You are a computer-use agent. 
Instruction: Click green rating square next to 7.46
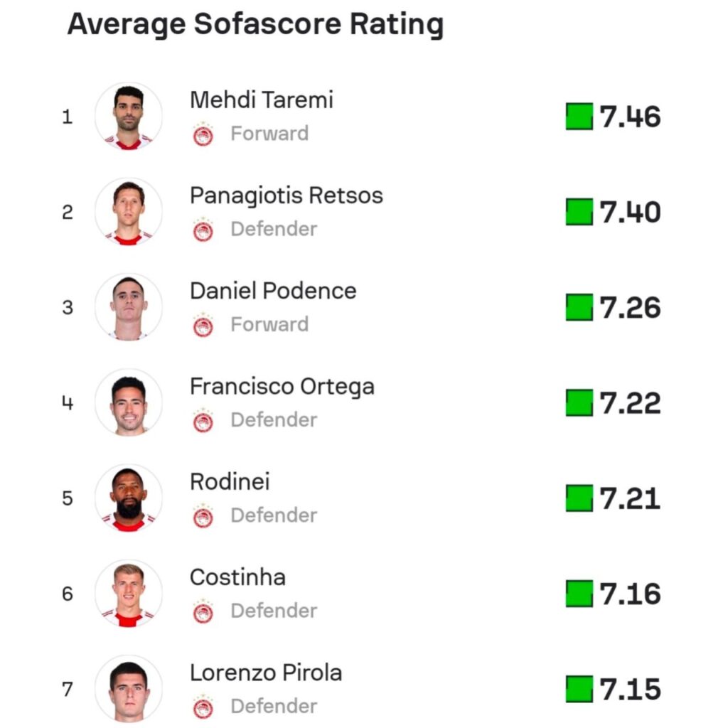click(579, 117)
